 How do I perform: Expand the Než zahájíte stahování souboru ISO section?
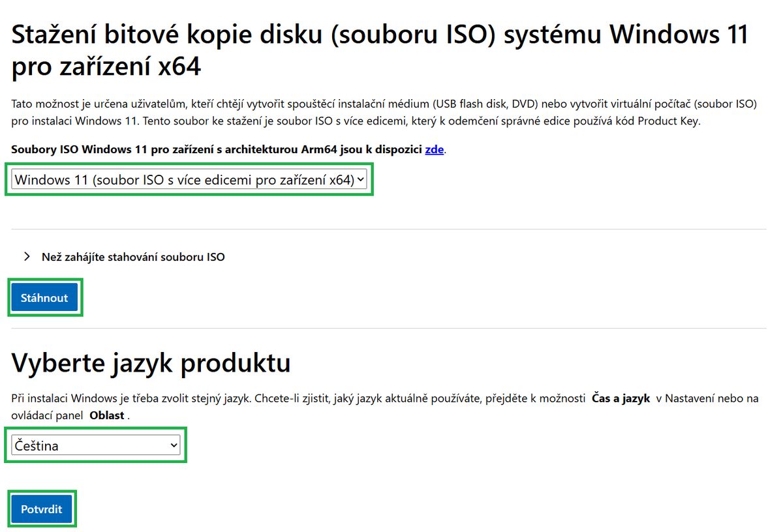pyautogui.click(x=133, y=257)
